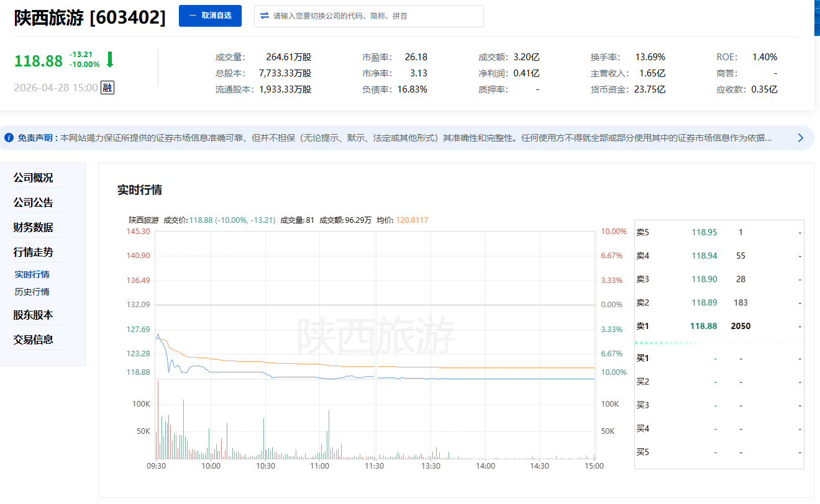The width and height of the screenshot is (820, 504).
Task: Click the 均价 value 120.8117
Action: [412, 220]
